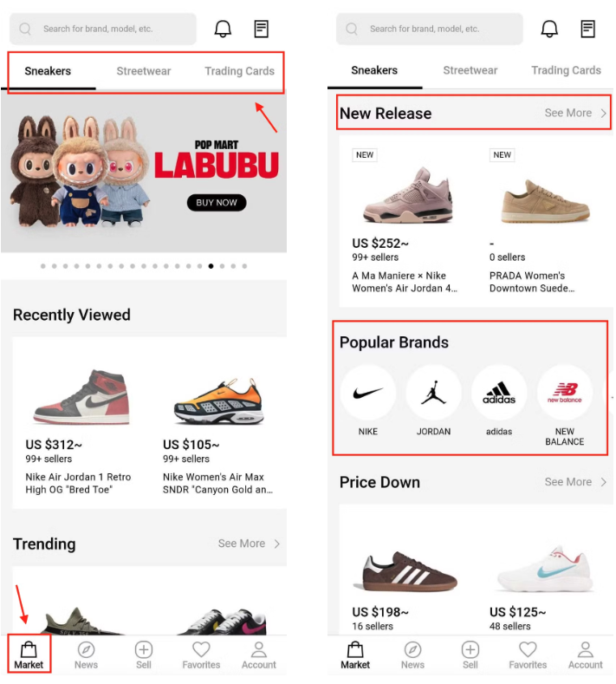
Task: Tap the Sell plus icon on left screen
Action: (144, 649)
